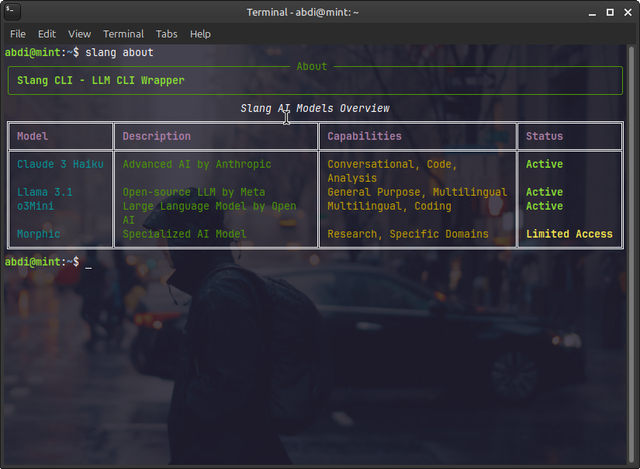Image resolution: width=640 pixels, height=469 pixels.
Task: Click the 'Open-source LLM by Meta' description
Action: click(x=193, y=192)
